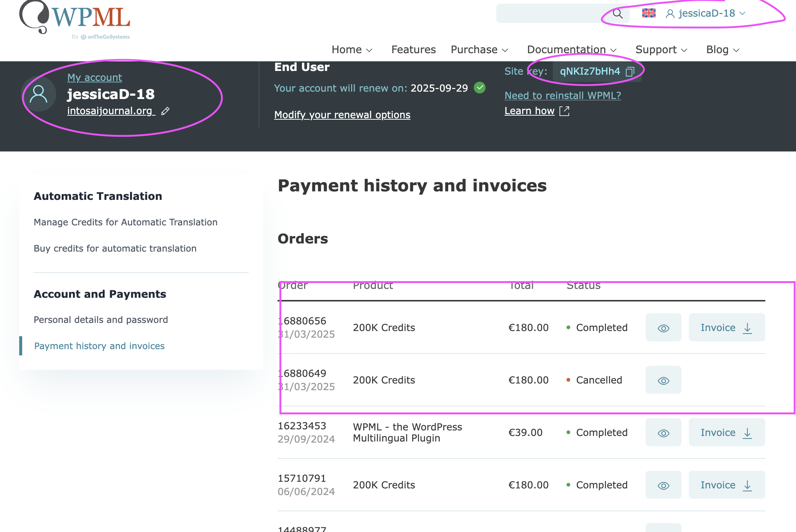This screenshot has width=796, height=532.
Task: View order 16233453 with eye icon
Action: (663, 433)
